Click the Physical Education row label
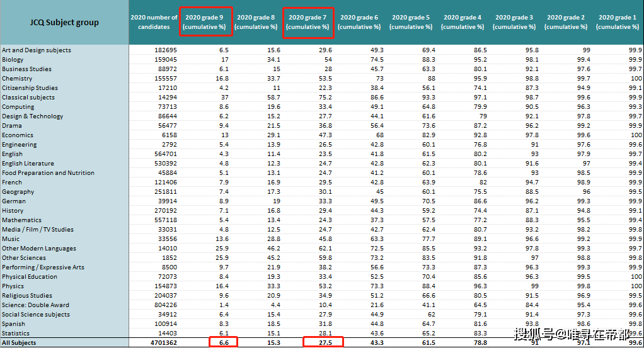Viewport: 644px width, 348px height. click(30, 277)
